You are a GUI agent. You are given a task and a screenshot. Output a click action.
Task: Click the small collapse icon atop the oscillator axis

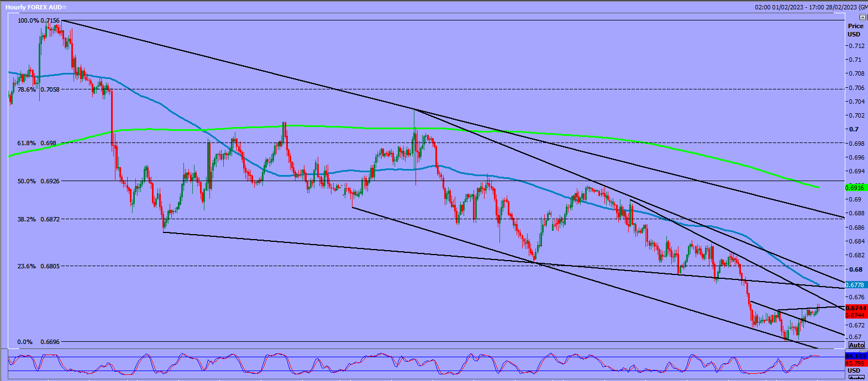pos(862,351)
